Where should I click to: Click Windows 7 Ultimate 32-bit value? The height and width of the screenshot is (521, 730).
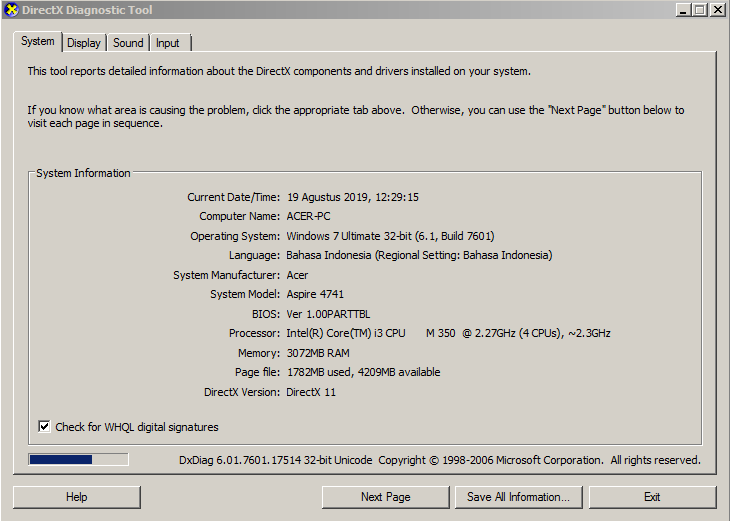point(390,236)
